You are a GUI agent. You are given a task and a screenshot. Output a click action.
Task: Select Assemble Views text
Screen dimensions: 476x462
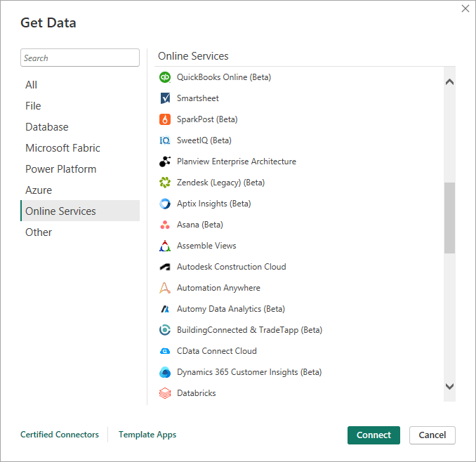coord(206,246)
